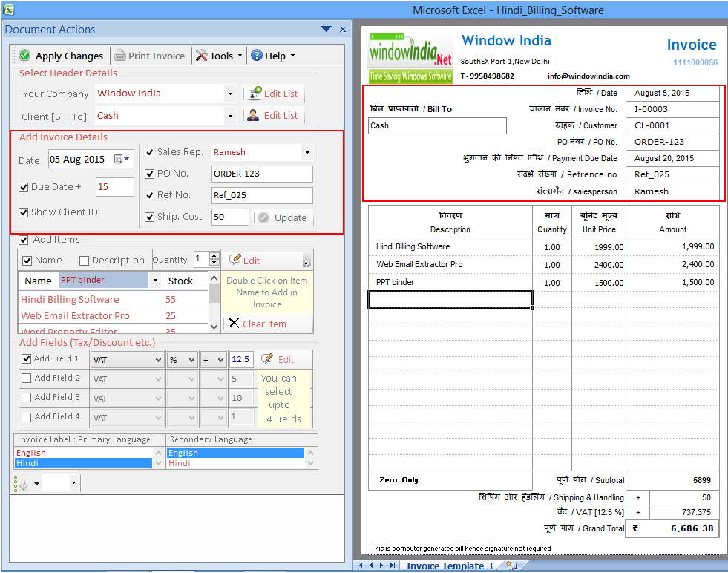Toggle the Show Client ID checkbox
The height and width of the screenshot is (573, 728).
coord(24,212)
